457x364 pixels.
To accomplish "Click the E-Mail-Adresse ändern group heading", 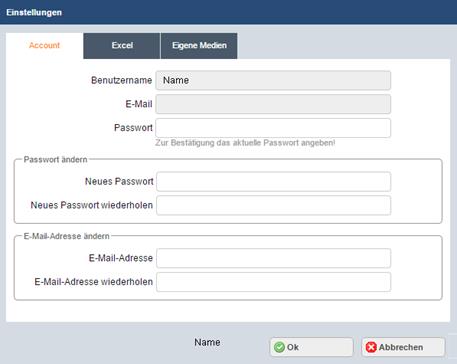I will click(x=66, y=236).
